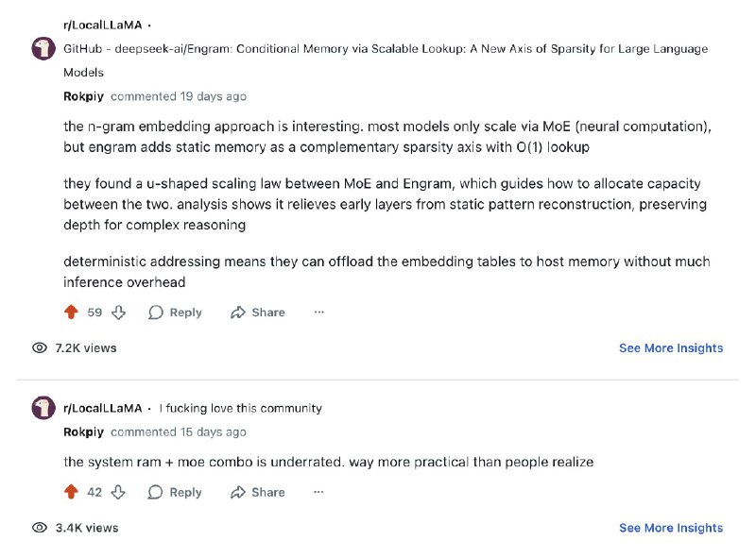Screen dimensions: 756x558
Task: Downvote the system ram comment
Action: (x=119, y=492)
